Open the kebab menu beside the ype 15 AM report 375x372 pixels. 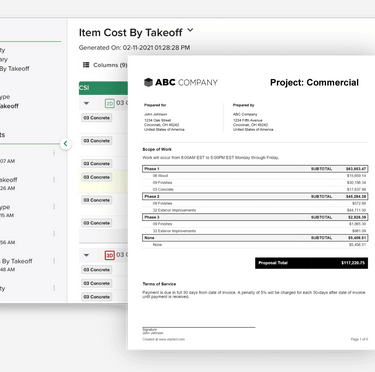[54, 207]
